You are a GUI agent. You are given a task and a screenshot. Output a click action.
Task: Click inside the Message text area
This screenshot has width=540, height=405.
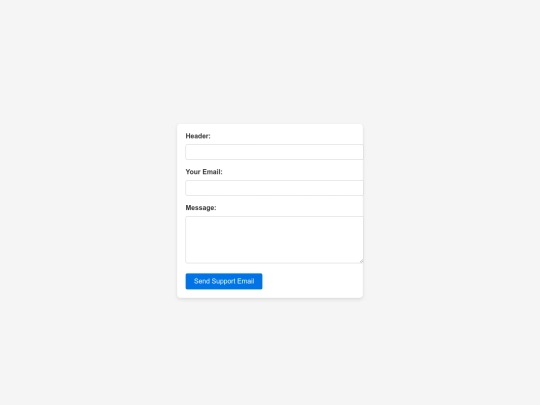pos(274,240)
